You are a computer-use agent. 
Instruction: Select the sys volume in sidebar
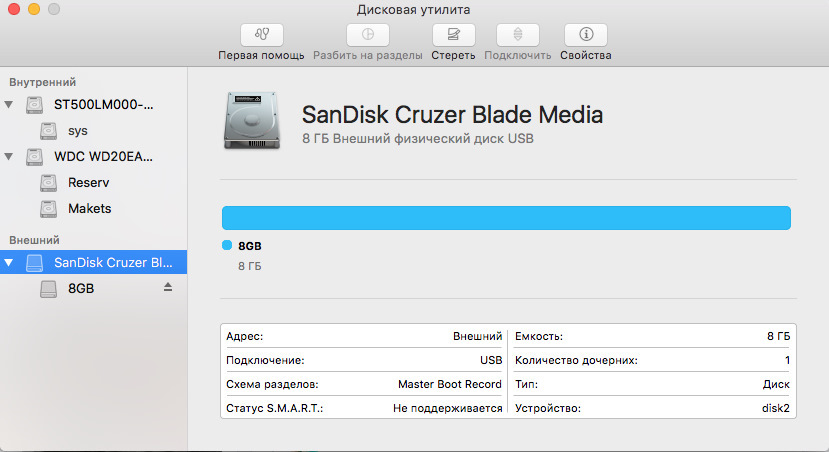coord(78,131)
